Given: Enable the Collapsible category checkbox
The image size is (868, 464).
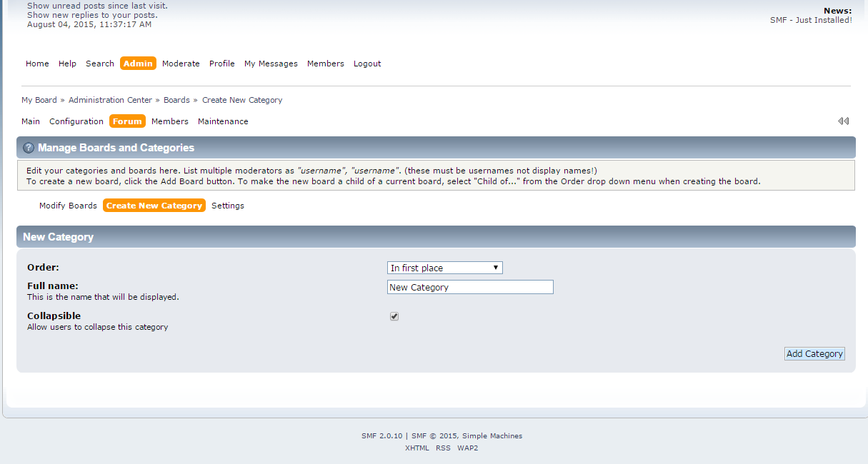Looking at the screenshot, I should (394, 316).
